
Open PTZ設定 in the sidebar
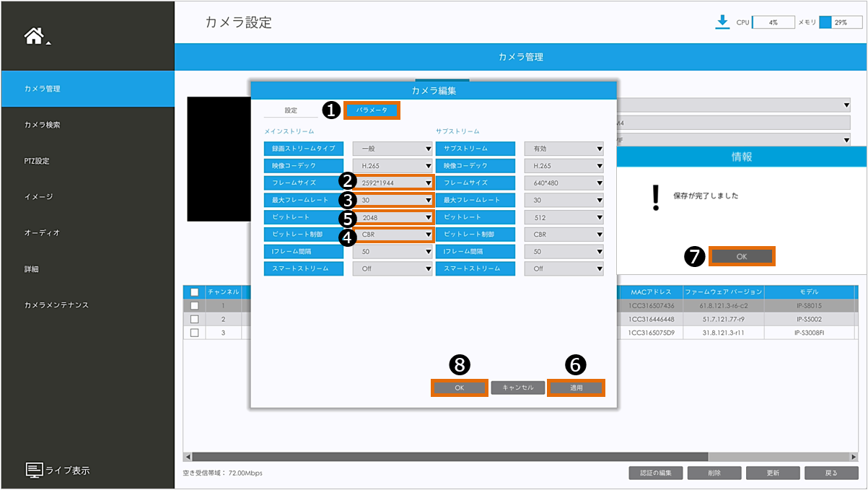click(37, 161)
